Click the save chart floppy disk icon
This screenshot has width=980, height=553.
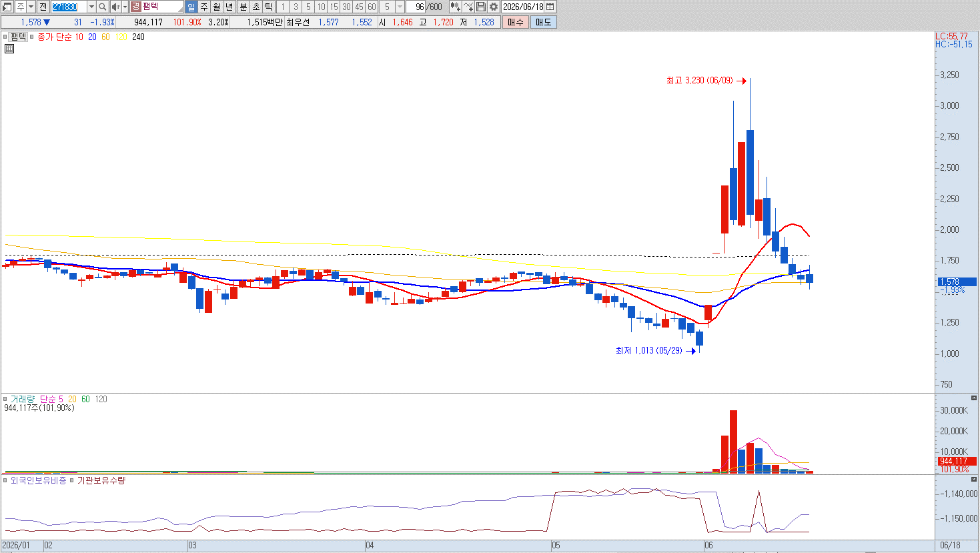point(481,7)
